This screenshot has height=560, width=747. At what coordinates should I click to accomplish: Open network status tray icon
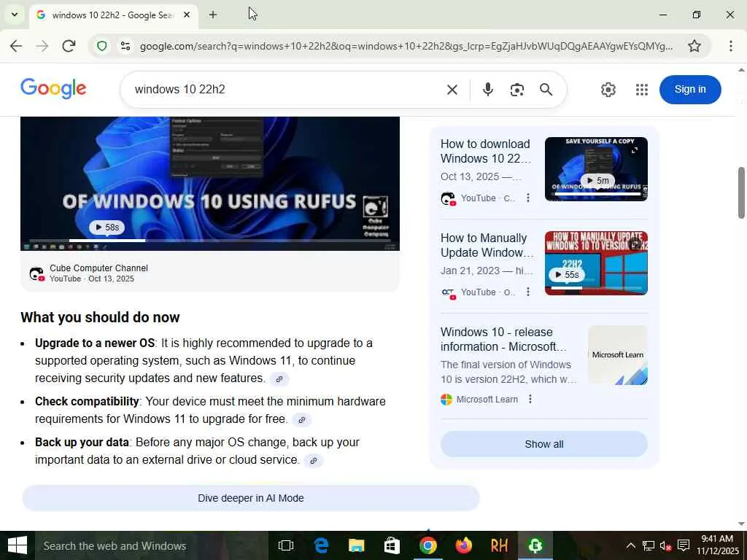click(649, 545)
